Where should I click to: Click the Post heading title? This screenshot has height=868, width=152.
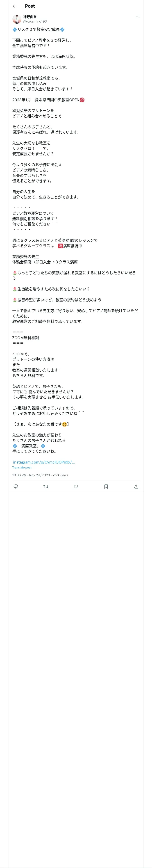[x=30, y=6]
